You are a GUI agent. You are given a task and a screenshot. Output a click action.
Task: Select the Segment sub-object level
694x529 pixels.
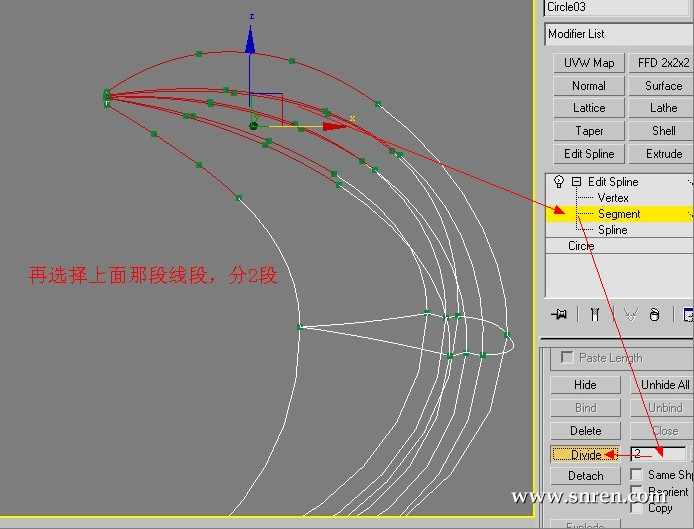coord(619,214)
